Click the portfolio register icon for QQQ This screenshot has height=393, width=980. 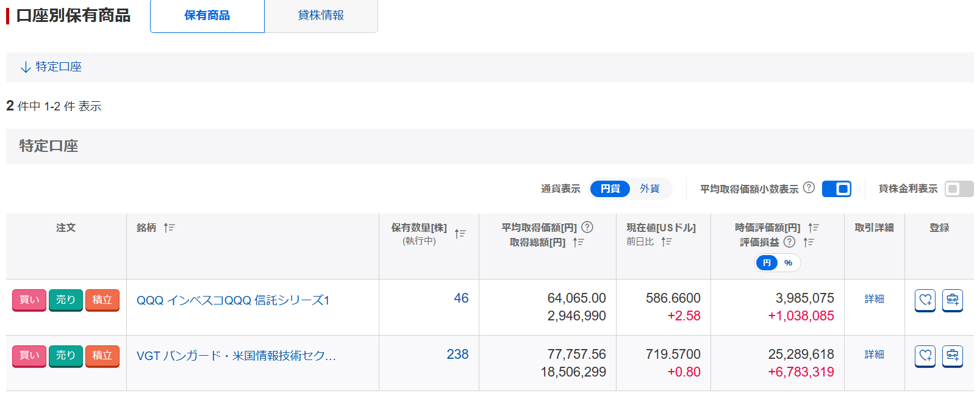952,300
